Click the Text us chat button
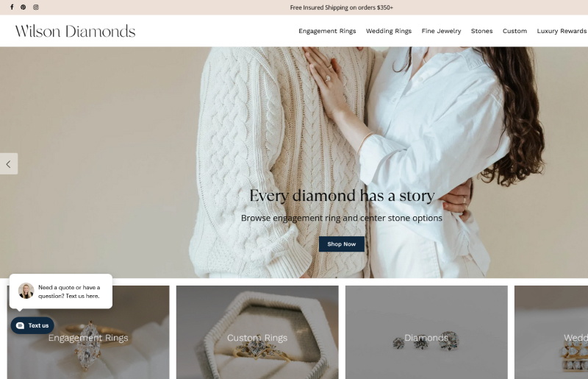This screenshot has height=379, width=588. [32, 326]
